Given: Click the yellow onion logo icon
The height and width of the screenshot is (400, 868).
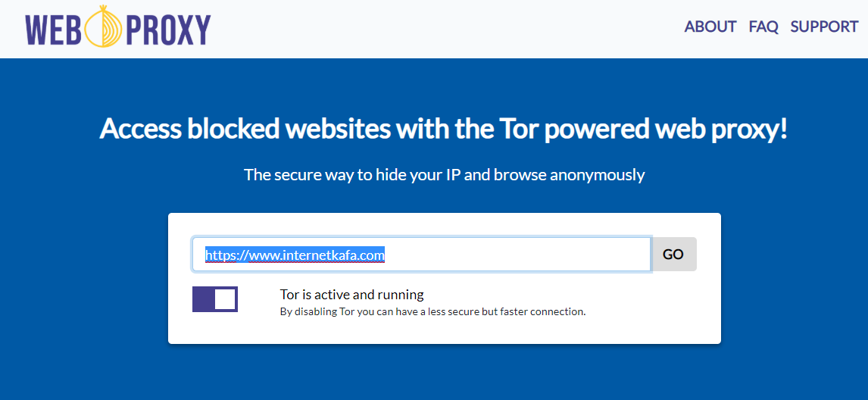Looking at the screenshot, I should tap(105, 27).
